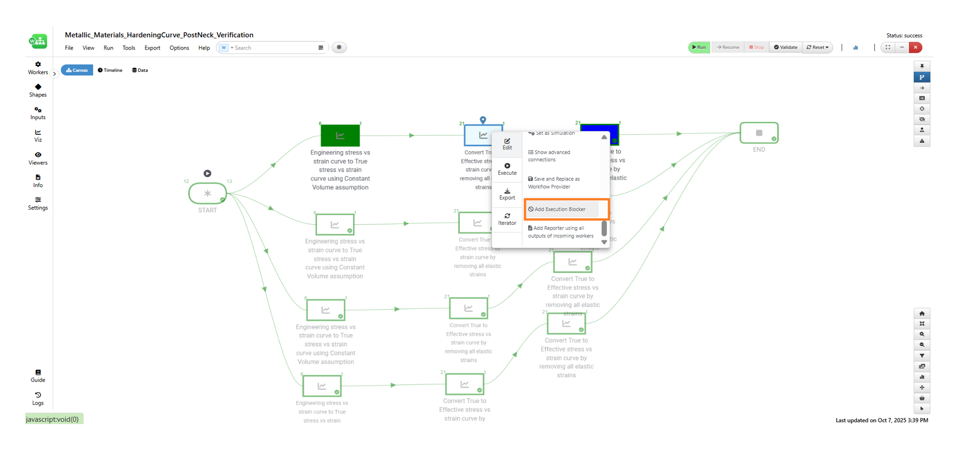Open the Reset dropdown
Viewport: 980px width, 452px height.
[x=817, y=47]
